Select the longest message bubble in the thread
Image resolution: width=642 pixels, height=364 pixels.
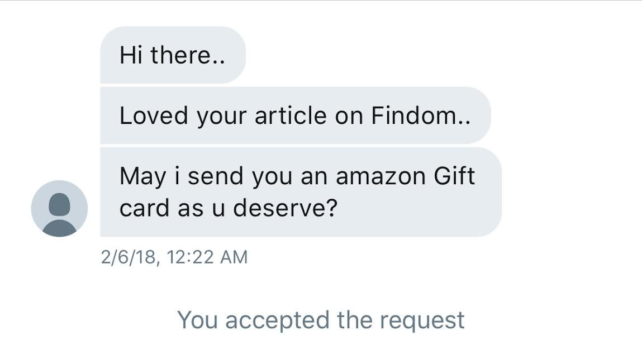coord(296,191)
